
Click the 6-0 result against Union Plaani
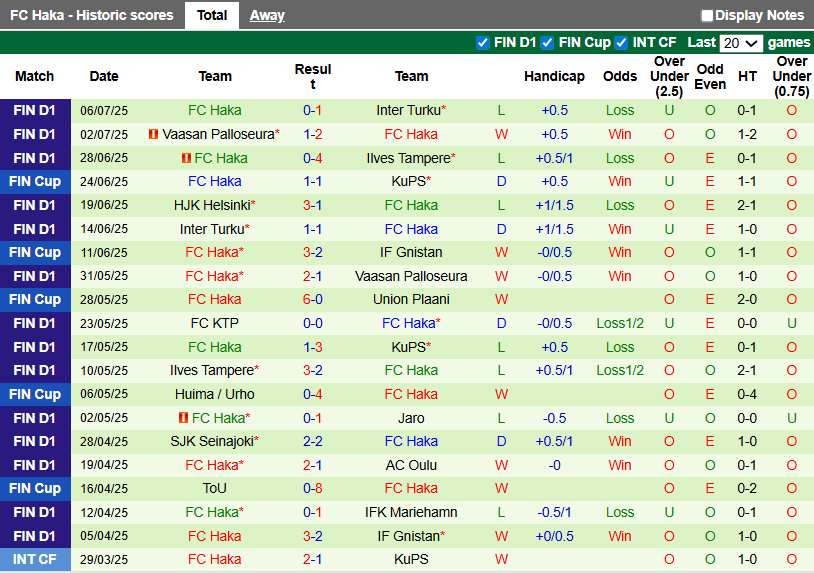tap(313, 299)
